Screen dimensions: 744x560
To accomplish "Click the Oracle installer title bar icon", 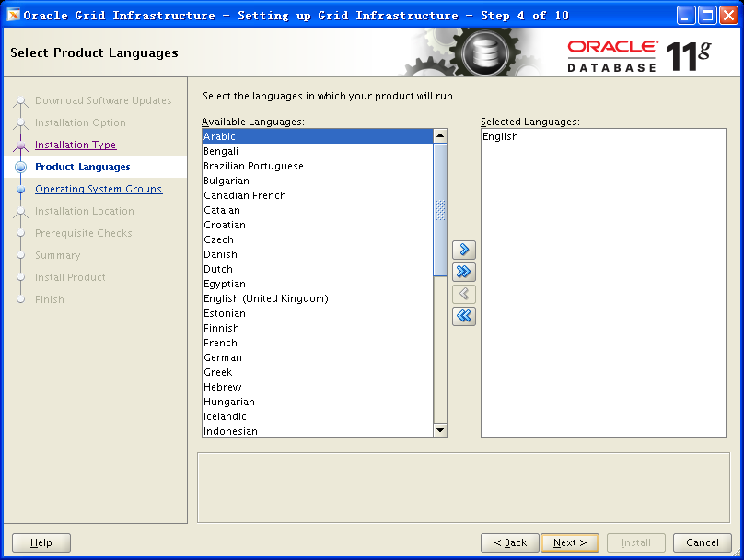I will pos(13,15).
